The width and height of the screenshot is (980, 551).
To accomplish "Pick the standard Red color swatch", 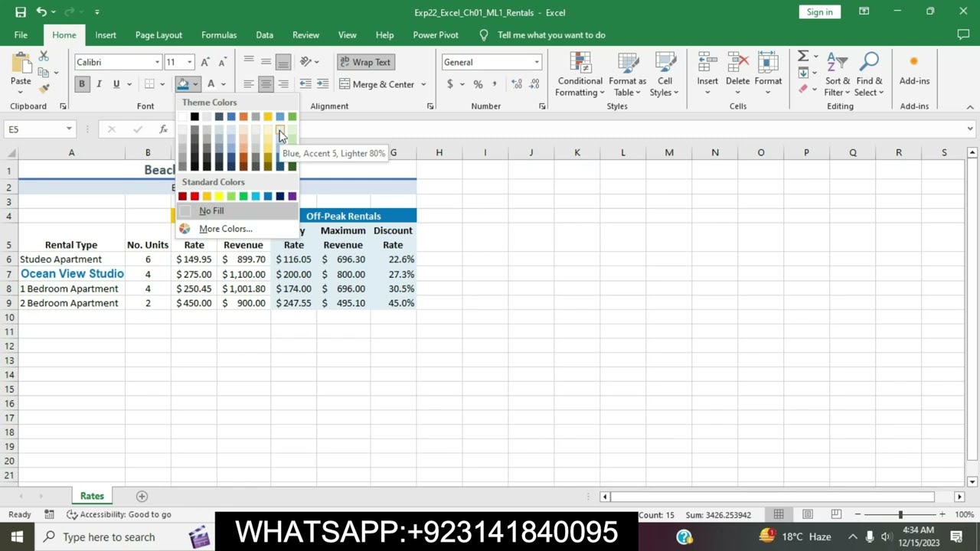I will (x=194, y=197).
